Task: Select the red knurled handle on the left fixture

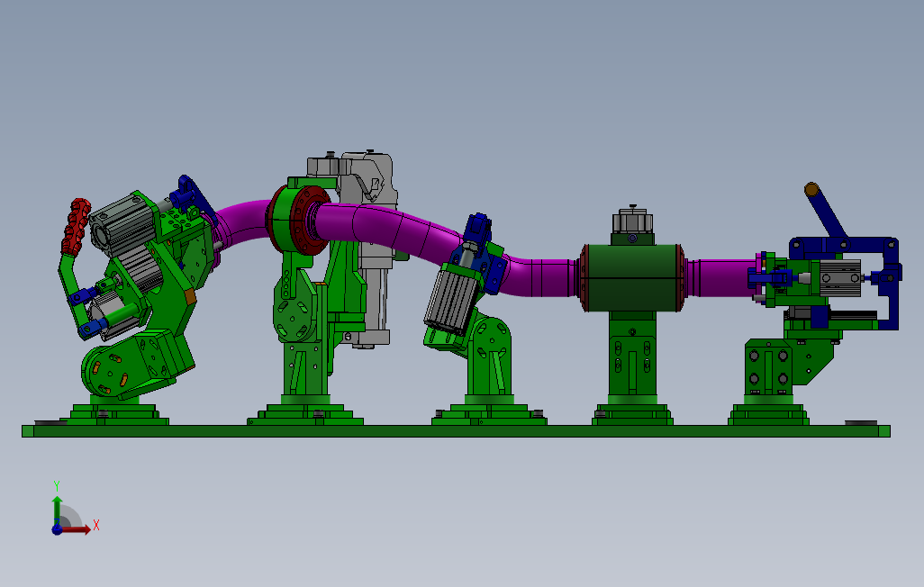Action: (x=76, y=228)
